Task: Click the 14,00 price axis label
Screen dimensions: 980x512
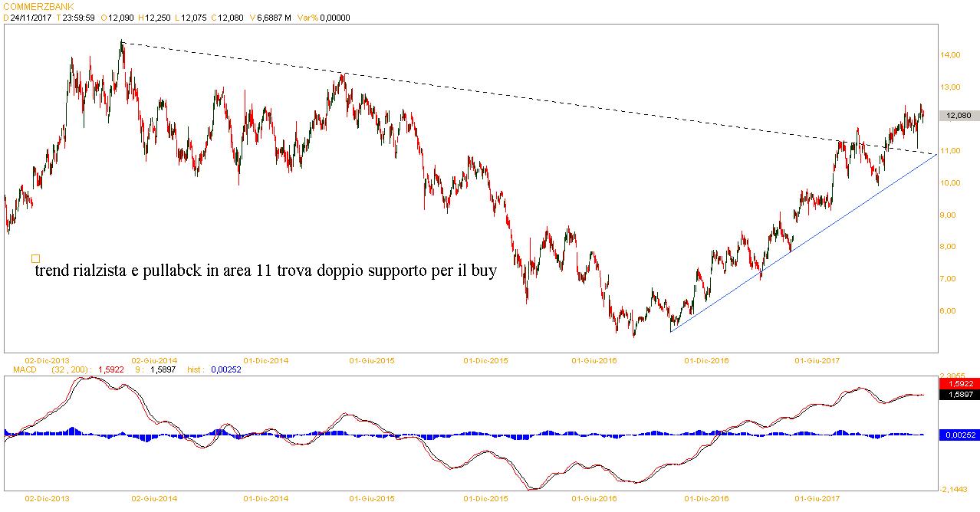Action: pyautogui.click(x=951, y=55)
